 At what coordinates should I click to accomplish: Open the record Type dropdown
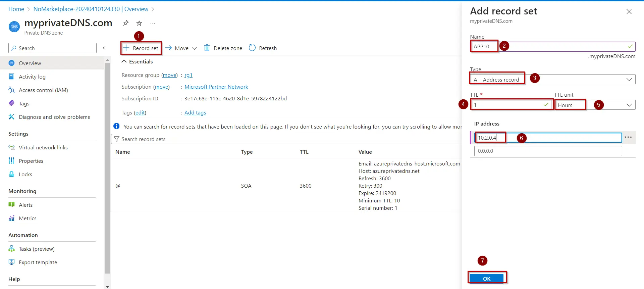coord(552,80)
